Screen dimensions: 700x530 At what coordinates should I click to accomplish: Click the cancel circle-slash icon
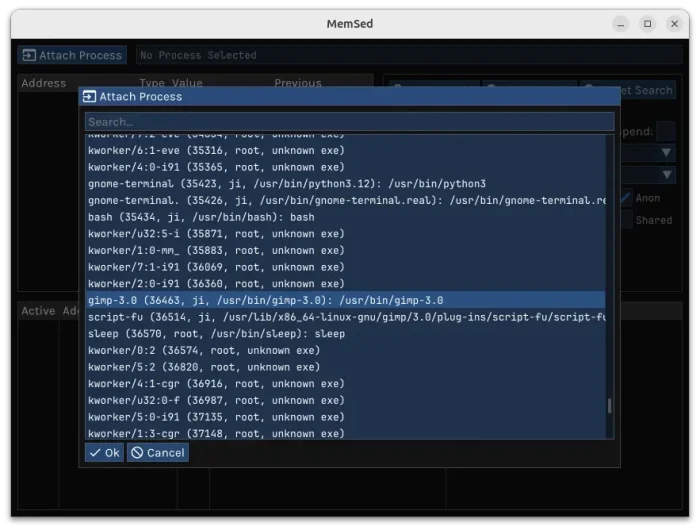click(136, 453)
